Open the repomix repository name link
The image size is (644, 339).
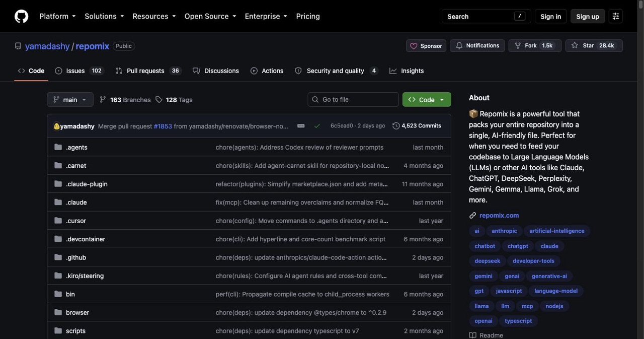pyautogui.click(x=93, y=46)
